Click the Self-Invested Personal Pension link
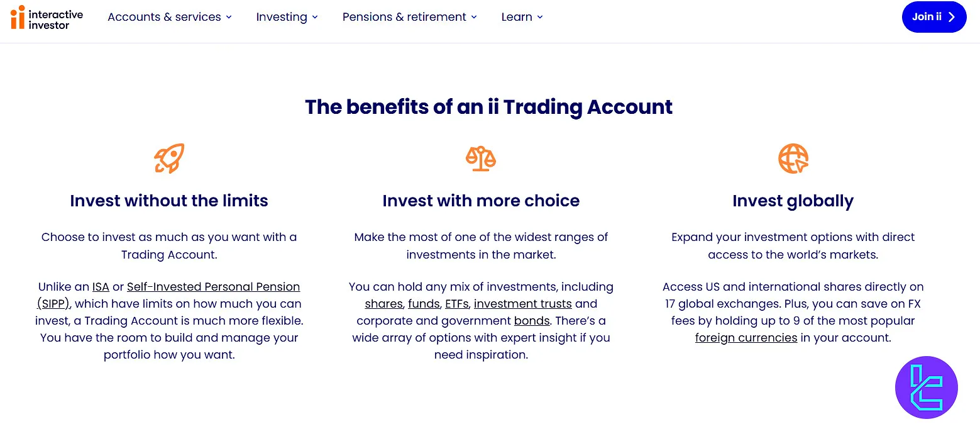Screen dimensions: 980x441 pyautogui.click(x=213, y=286)
